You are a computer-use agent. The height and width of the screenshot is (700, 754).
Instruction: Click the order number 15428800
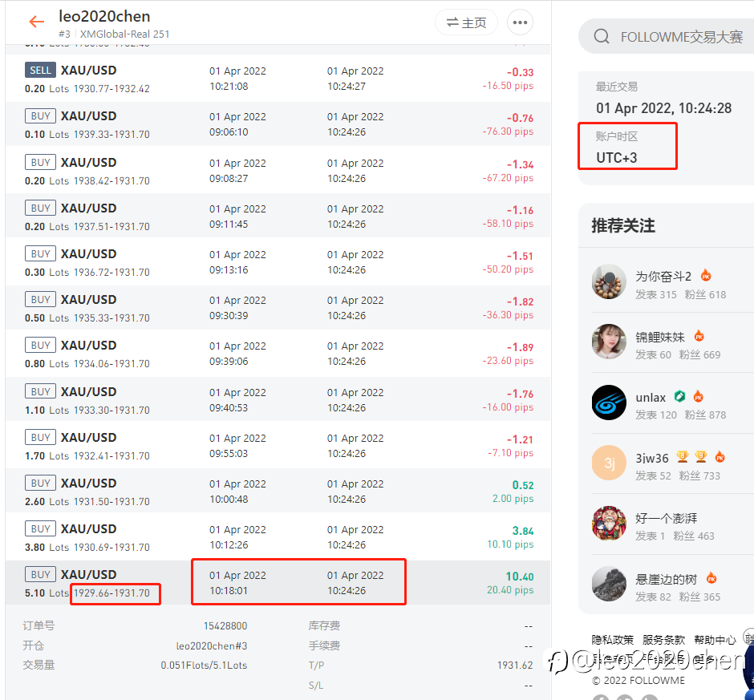tap(225, 626)
